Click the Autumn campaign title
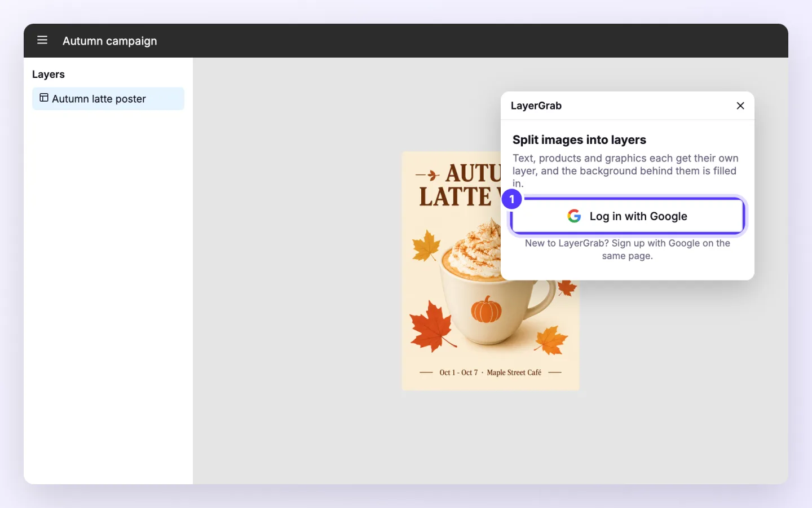Image resolution: width=812 pixels, height=508 pixels. pyautogui.click(x=110, y=41)
